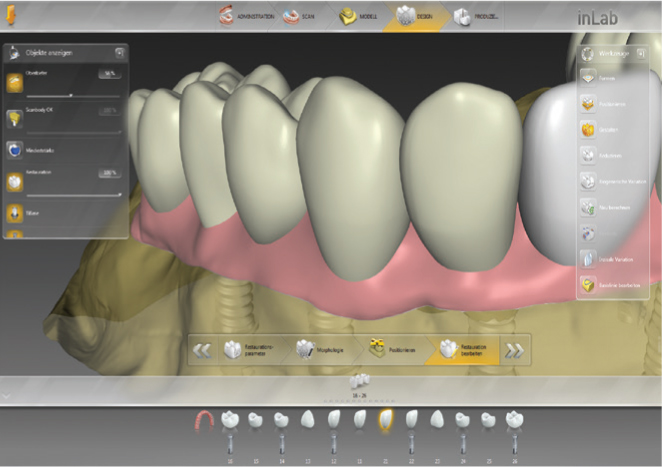Click the Reduzieren tool icon

click(x=588, y=154)
